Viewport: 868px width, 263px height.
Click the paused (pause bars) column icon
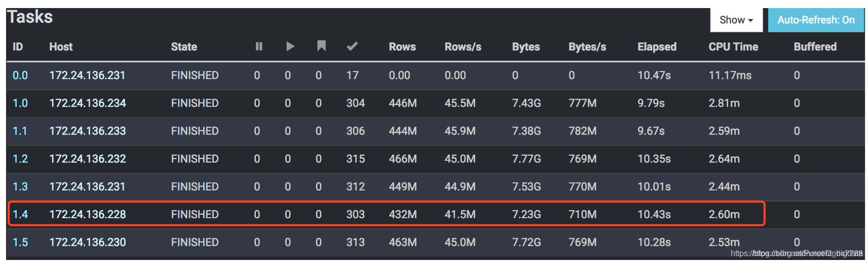click(x=259, y=46)
